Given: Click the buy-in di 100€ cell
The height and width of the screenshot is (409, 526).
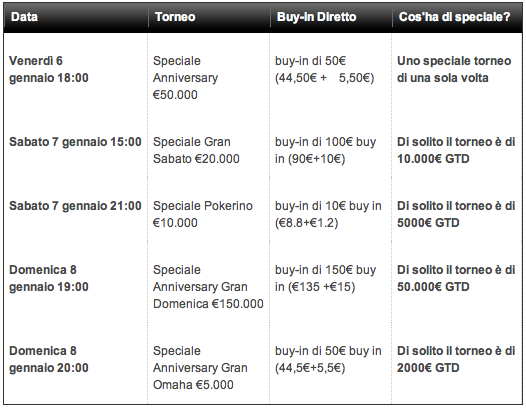Looking at the screenshot, I should coord(325,150).
